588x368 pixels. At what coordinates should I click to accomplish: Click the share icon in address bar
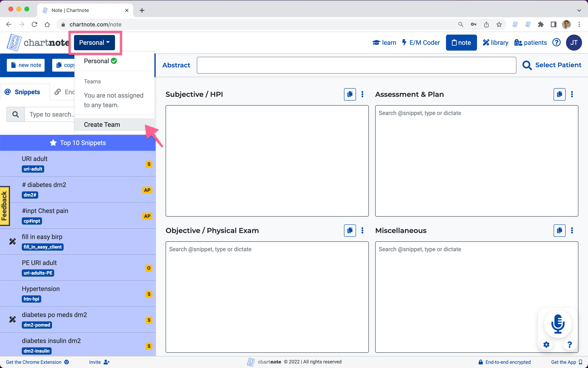click(x=486, y=24)
